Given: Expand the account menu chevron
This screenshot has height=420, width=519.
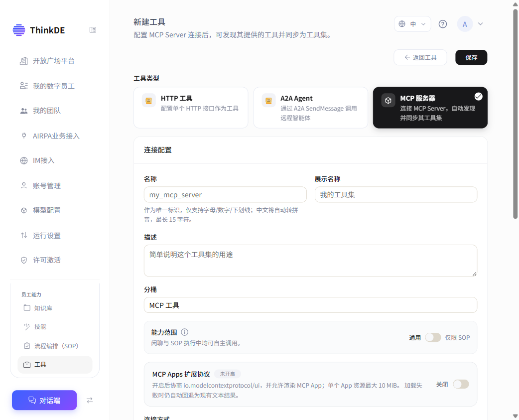Looking at the screenshot, I should tap(480, 24).
